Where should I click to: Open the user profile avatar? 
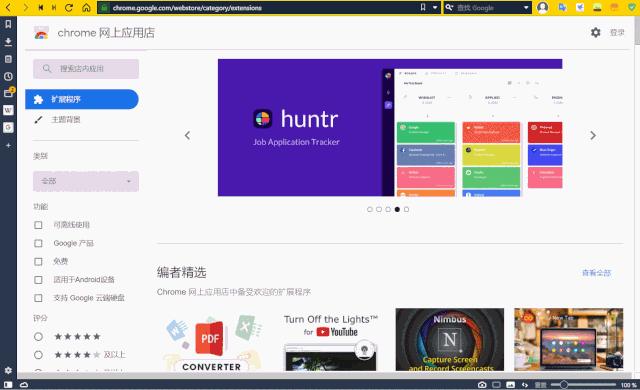(x=542, y=7)
